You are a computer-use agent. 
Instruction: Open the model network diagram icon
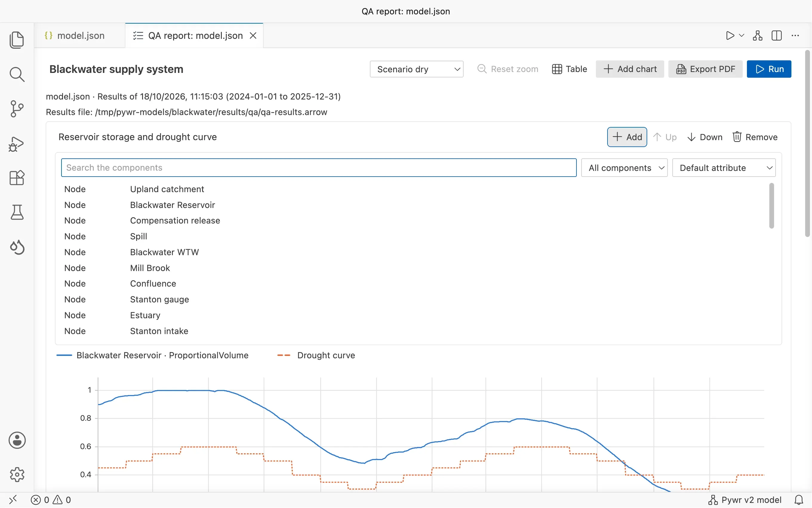click(758, 36)
